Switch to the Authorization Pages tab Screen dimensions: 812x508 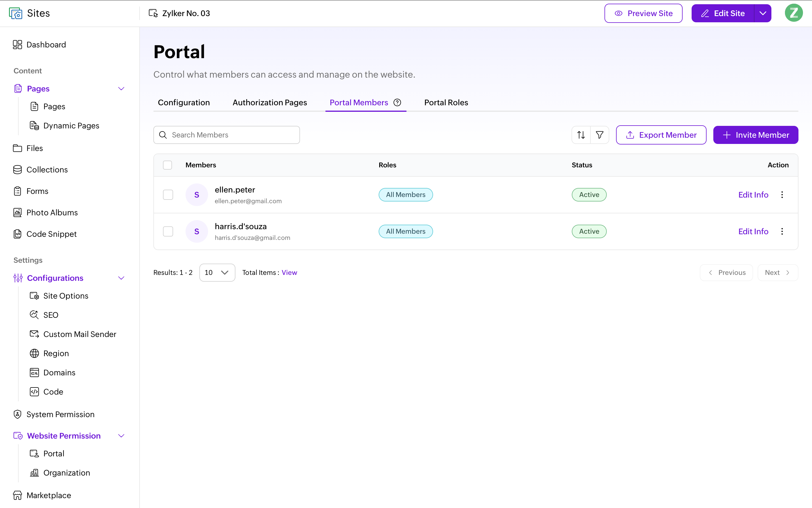pyautogui.click(x=270, y=102)
